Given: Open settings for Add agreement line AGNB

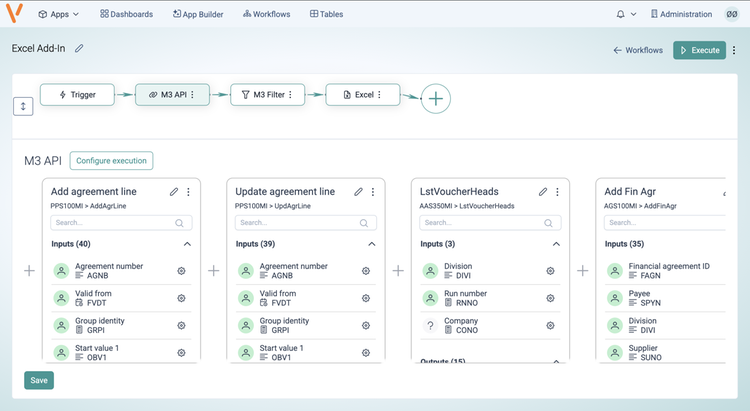Looking at the screenshot, I should click(181, 271).
